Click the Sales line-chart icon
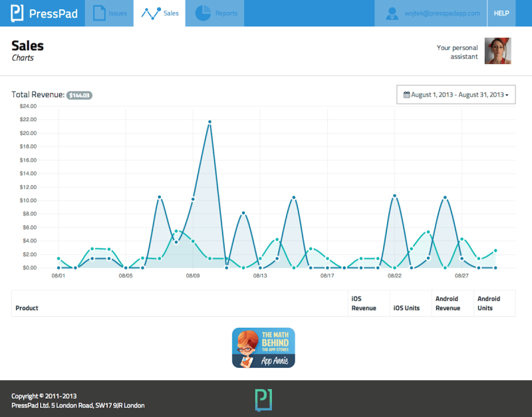 pos(150,13)
